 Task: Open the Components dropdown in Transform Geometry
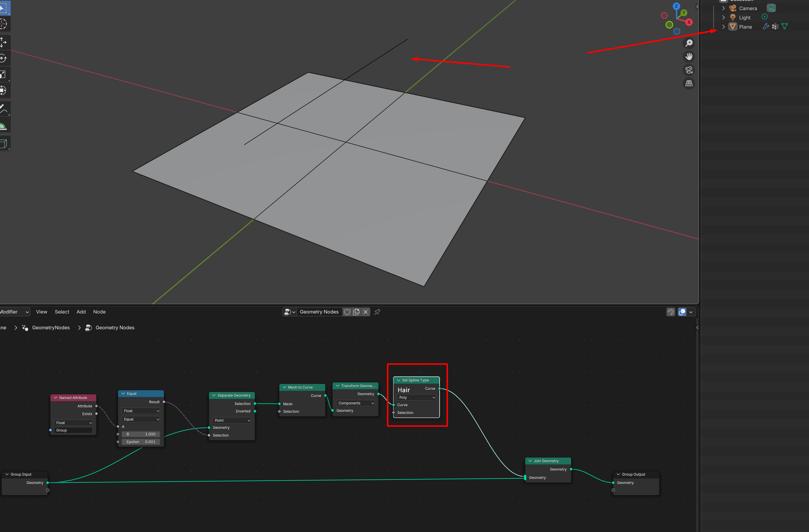(356, 403)
